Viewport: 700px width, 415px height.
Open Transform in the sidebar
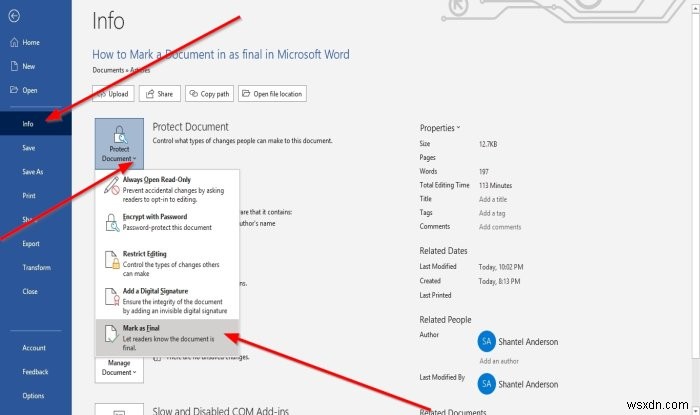(36, 267)
